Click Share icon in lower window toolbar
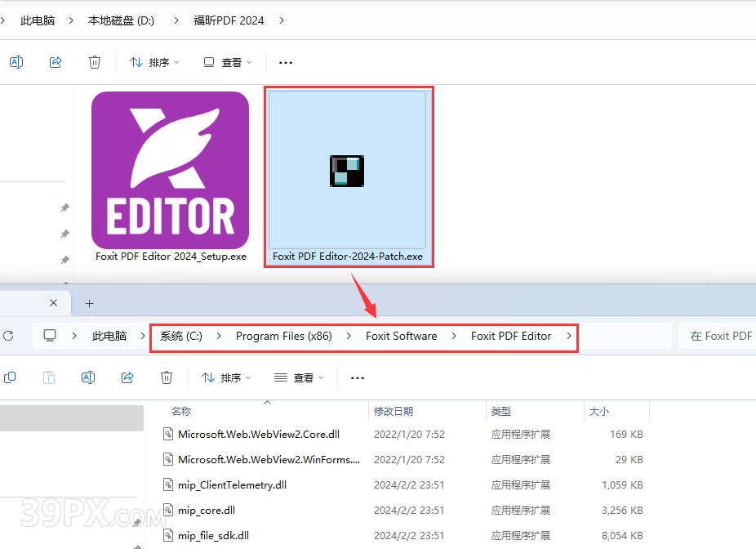Viewport: 756px width, 549px height. [127, 377]
